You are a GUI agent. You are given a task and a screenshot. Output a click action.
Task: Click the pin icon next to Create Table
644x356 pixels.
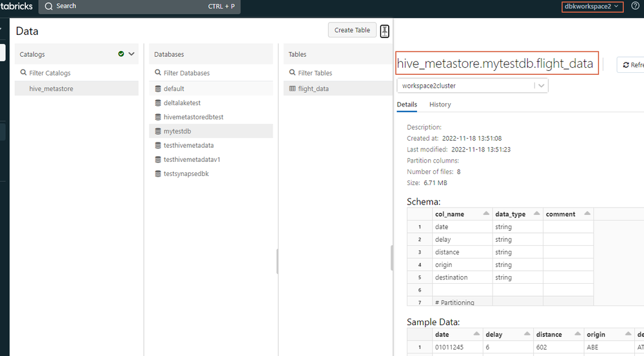(384, 31)
